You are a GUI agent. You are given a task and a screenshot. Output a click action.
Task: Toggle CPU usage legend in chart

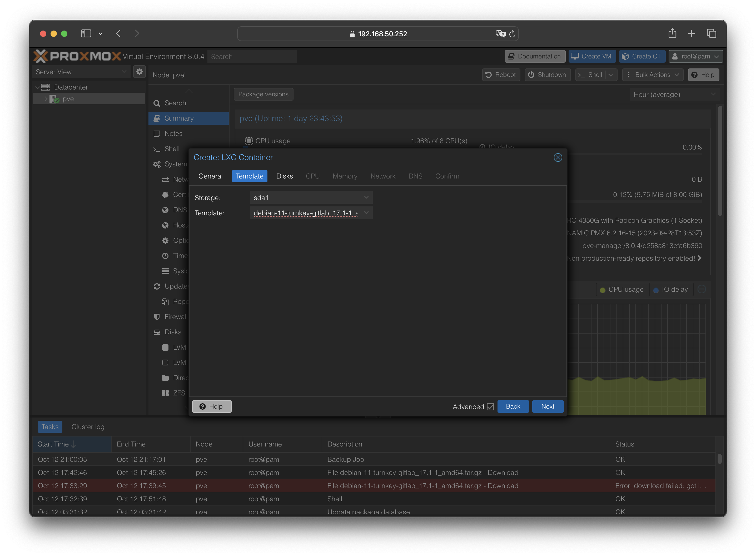[622, 289]
